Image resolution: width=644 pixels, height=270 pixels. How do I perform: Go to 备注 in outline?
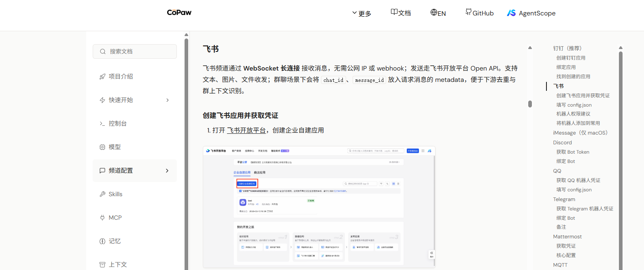pos(561,227)
